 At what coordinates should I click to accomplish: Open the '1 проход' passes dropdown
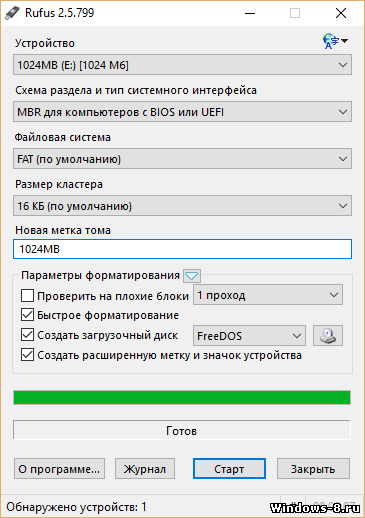[268, 295]
